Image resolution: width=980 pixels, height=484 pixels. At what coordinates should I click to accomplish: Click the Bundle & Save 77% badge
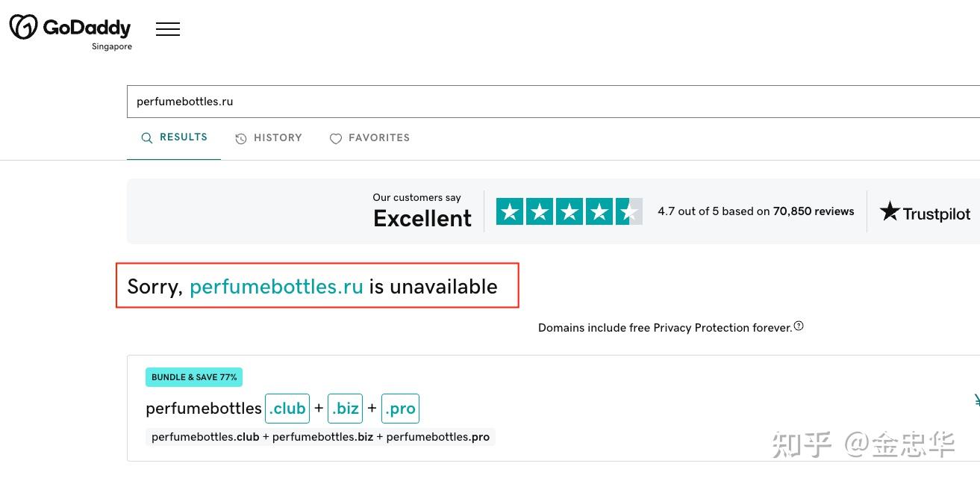coord(194,377)
